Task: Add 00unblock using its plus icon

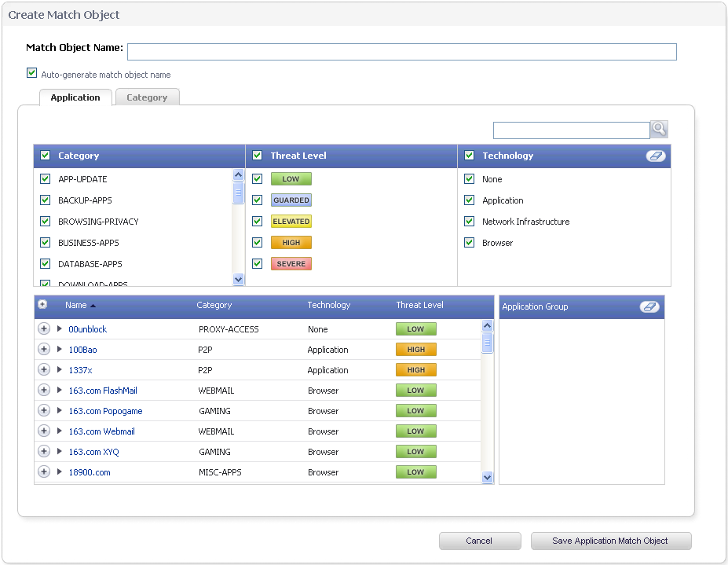Action: [44, 329]
